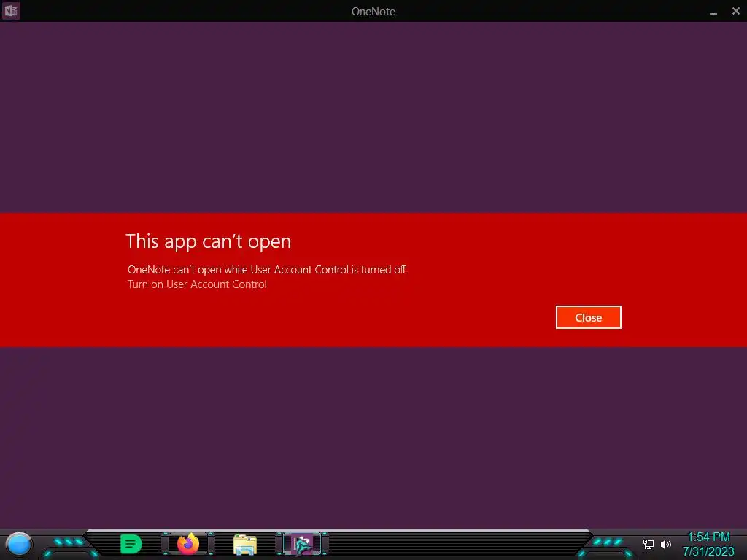Launch Firefox from the taskbar
Viewport: 747px width, 560px height.
(188, 544)
